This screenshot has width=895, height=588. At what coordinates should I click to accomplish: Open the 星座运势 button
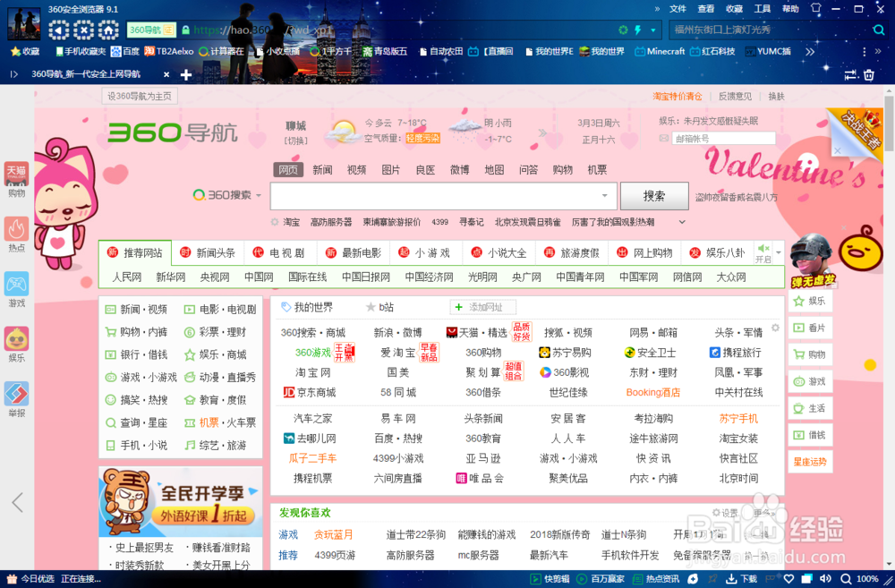[810, 461]
